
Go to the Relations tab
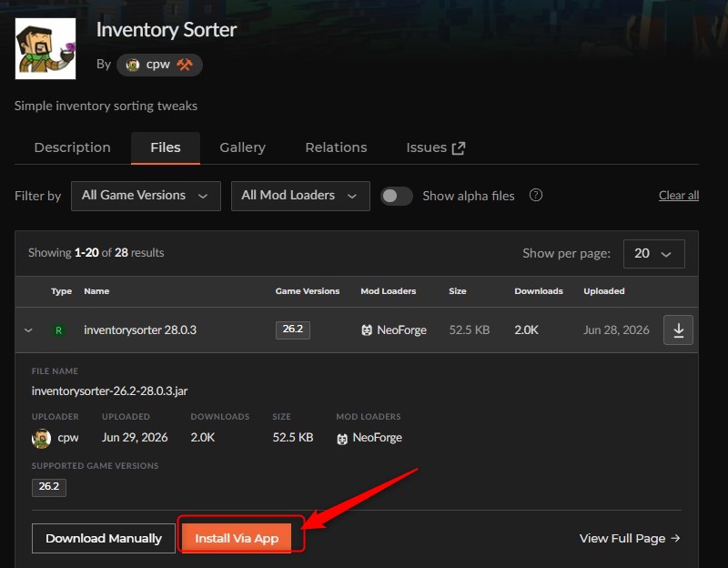click(336, 147)
